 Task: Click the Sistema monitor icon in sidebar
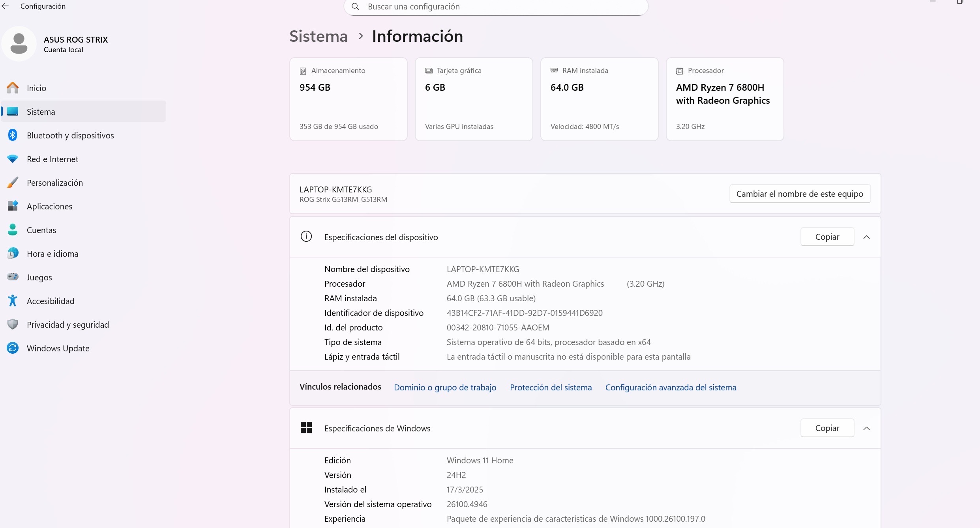(13, 112)
